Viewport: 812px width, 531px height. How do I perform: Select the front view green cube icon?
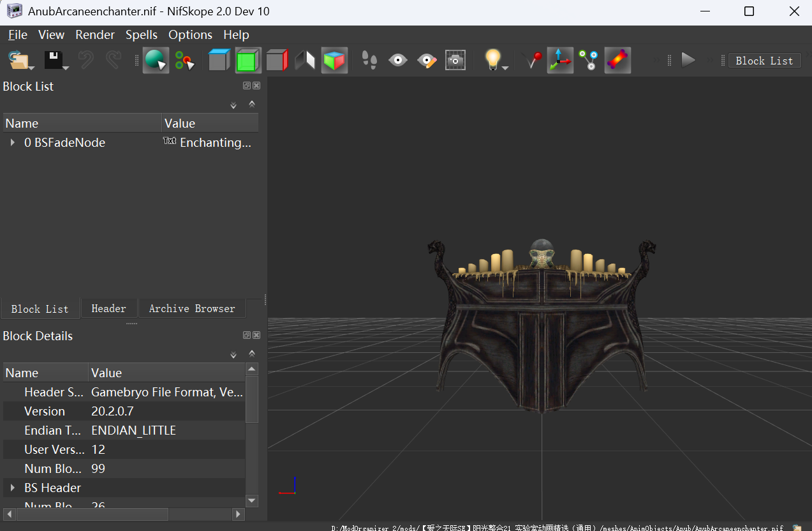tap(247, 60)
